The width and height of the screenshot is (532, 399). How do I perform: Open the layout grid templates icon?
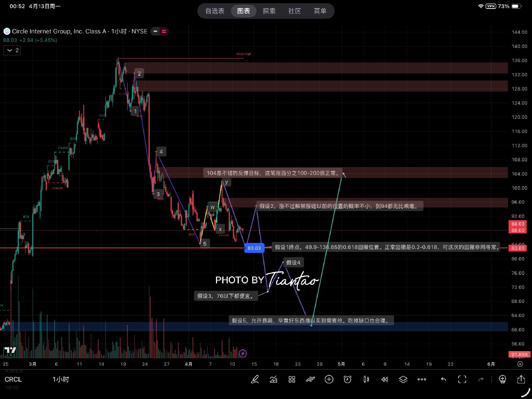pos(292,379)
